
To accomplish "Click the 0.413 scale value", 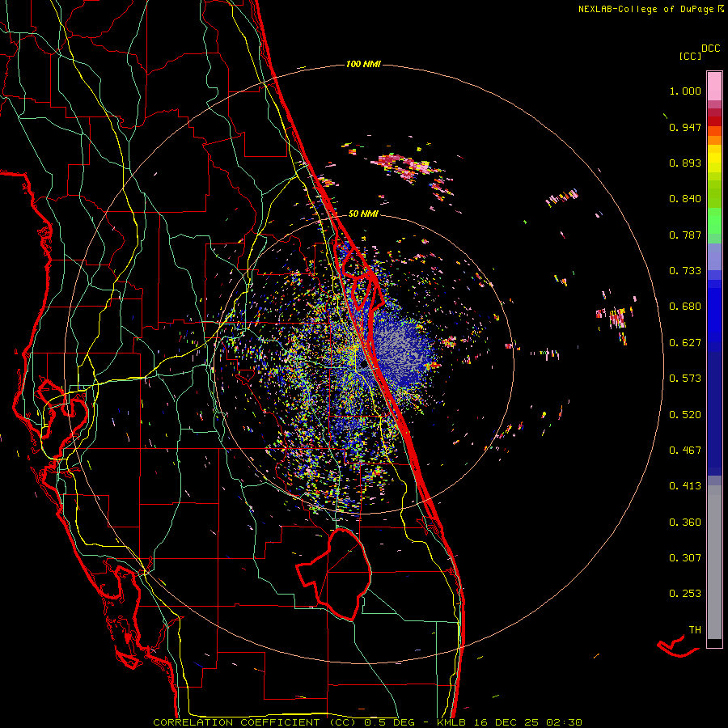I will (685, 486).
